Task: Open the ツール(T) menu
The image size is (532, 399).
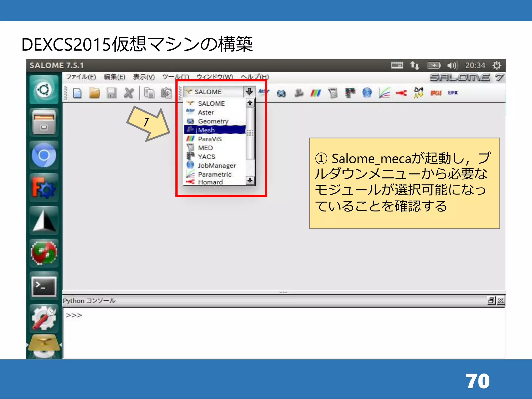Action: tap(176, 77)
